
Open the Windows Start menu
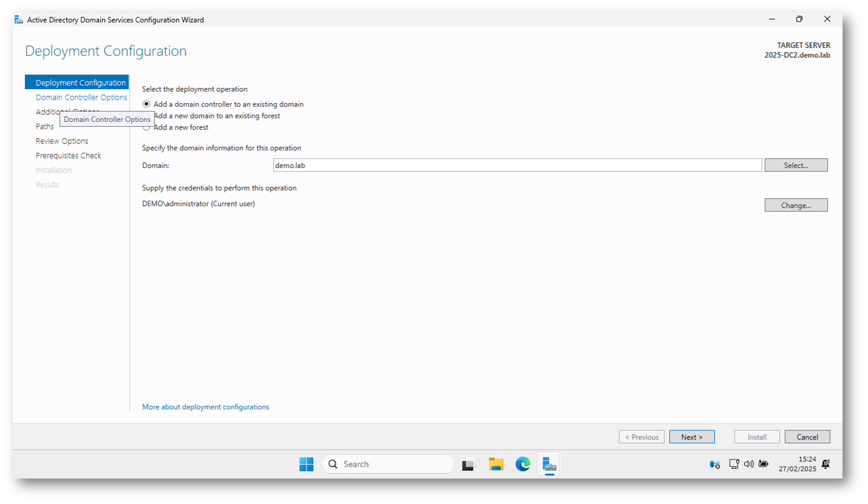[306, 464]
